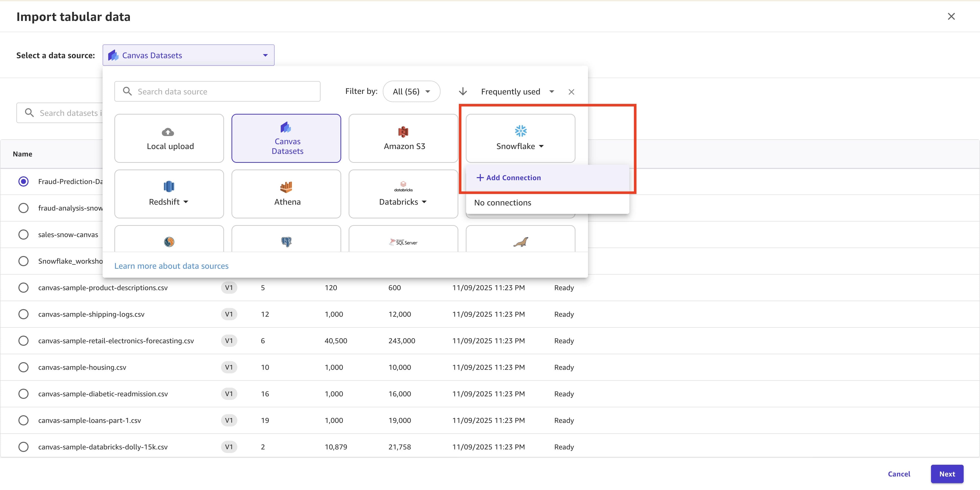This screenshot has height=490, width=980.
Task: Open the Snowflake data source card
Action: tap(520, 139)
